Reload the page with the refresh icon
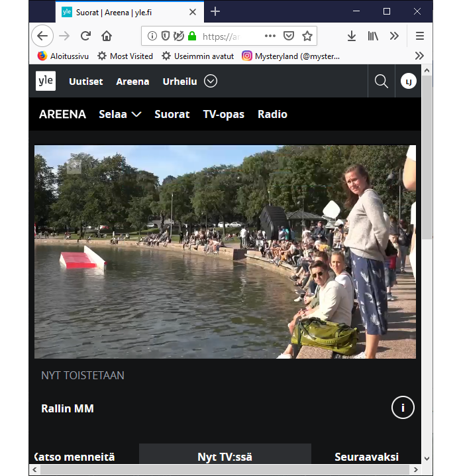This screenshot has height=476, width=461. pos(85,36)
